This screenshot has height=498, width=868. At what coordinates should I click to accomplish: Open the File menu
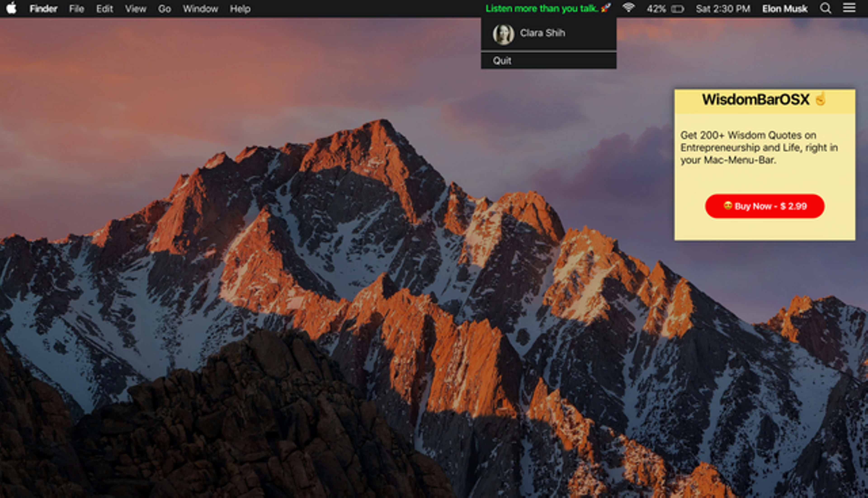point(76,9)
